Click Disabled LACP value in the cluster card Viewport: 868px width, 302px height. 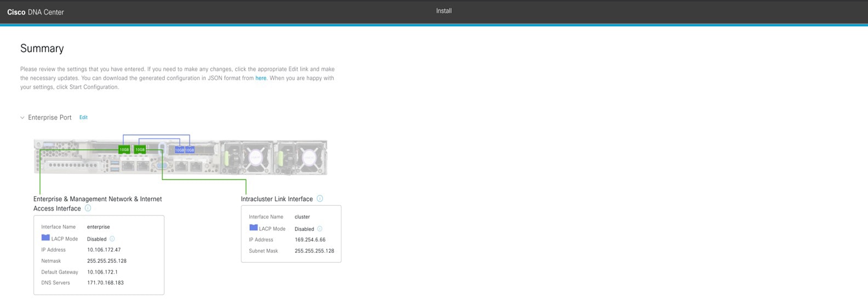click(x=305, y=229)
